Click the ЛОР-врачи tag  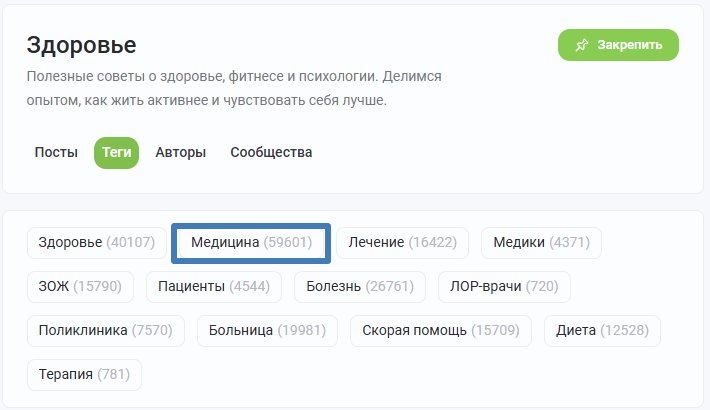click(504, 287)
